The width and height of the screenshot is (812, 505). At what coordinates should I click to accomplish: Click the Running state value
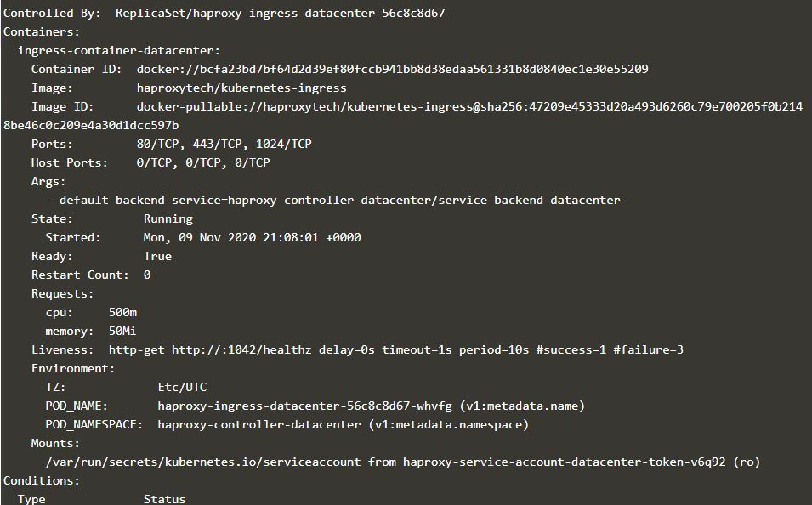pyautogui.click(x=168, y=218)
